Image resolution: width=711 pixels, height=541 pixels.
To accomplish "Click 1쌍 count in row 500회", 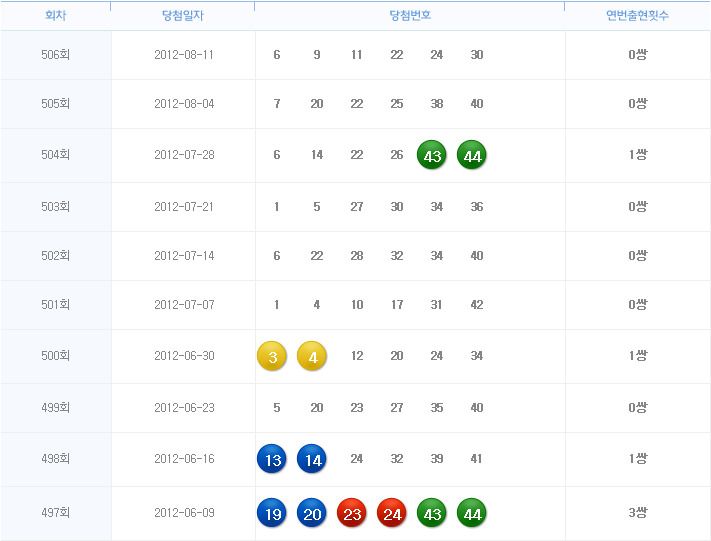I will [x=638, y=356].
